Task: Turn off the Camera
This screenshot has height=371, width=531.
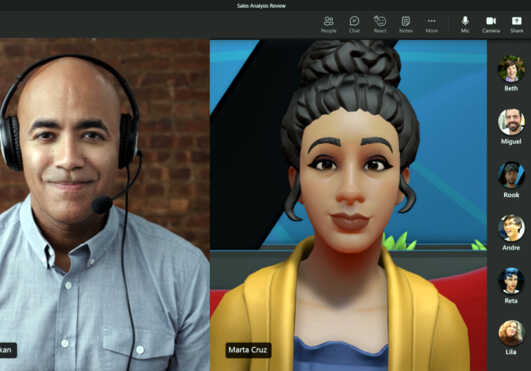Action: click(491, 24)
